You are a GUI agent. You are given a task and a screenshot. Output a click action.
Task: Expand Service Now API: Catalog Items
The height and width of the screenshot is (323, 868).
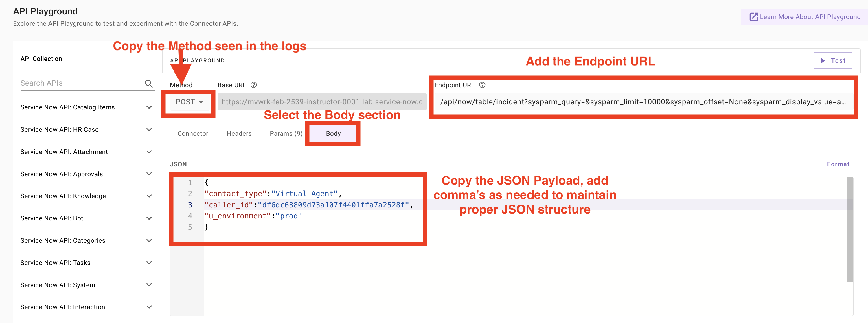(x=149, y=107)
